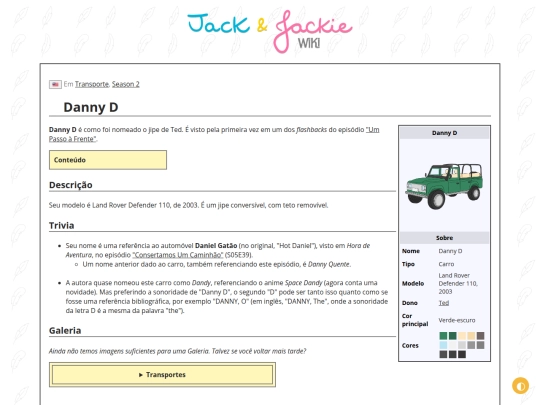Click the "Carro" value in Tipo row
Image resolution: width=540 pixels, height=405 pixels.
pos(446,264)
